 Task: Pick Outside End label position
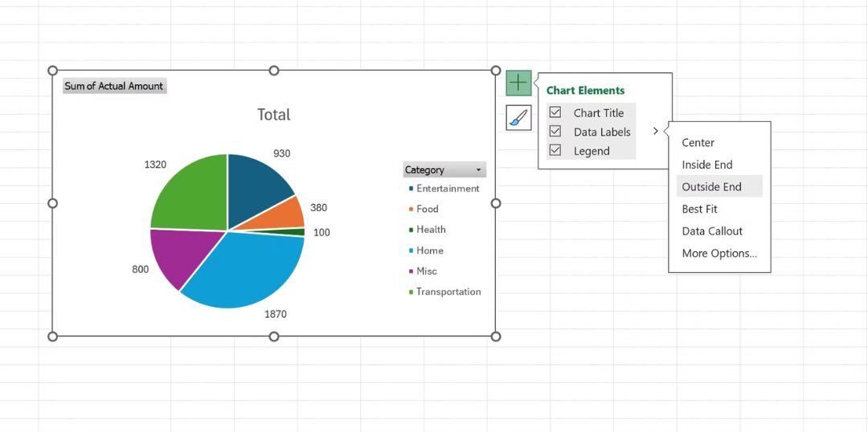point(711,187)
